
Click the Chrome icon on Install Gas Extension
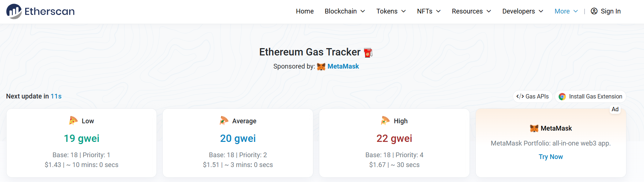point(562,97)
